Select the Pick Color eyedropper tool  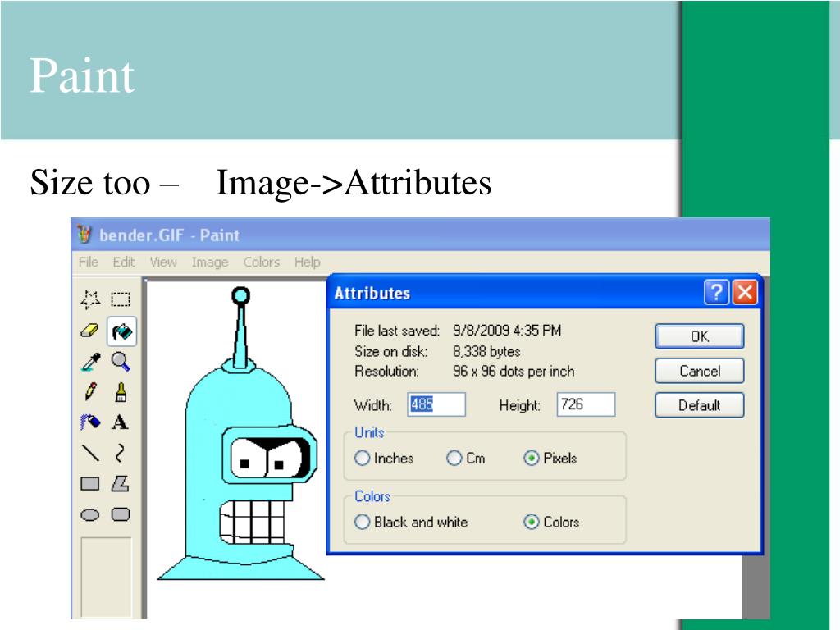click(x=90, y=362)
